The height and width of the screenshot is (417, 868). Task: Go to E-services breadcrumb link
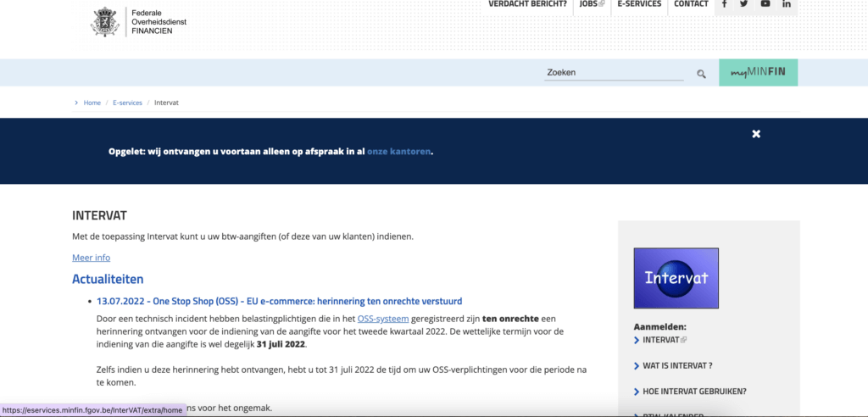tap(127, 103)
